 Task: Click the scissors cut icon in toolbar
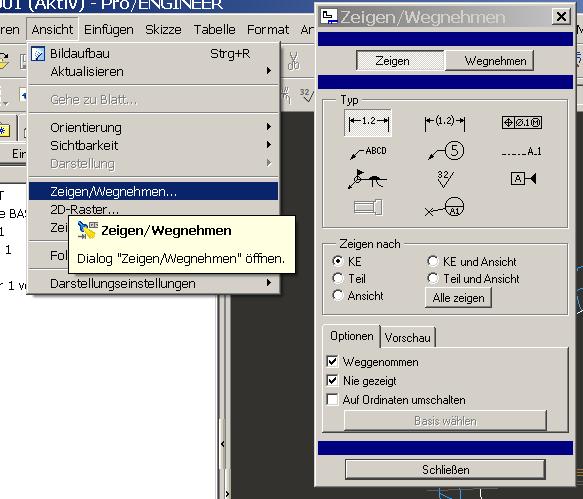[x=293, y=61]
